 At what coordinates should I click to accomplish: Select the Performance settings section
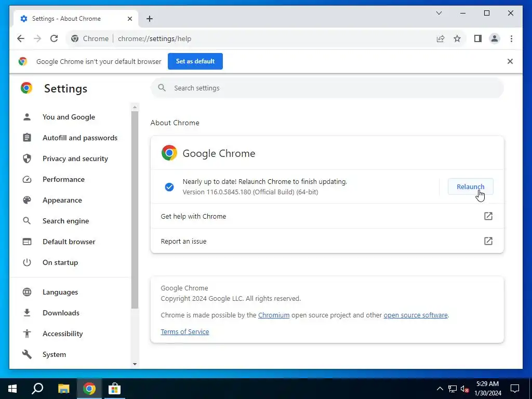(x=63, y=179)
